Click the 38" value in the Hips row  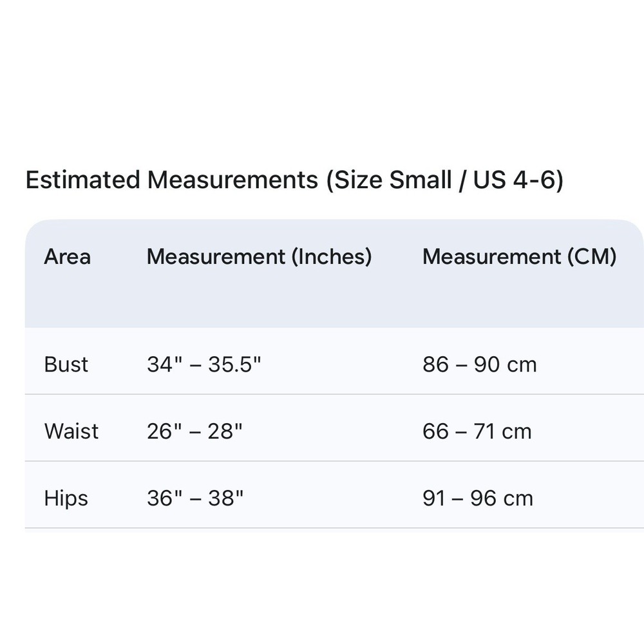click(x=225, y=498)
